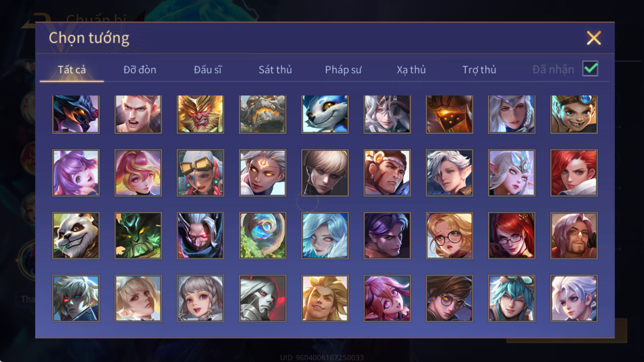Switch to the Xạ thủ tab
644x362 pixels.
(411, 70)
